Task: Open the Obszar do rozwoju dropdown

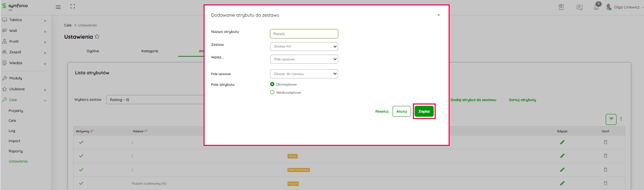Action: 304,74
